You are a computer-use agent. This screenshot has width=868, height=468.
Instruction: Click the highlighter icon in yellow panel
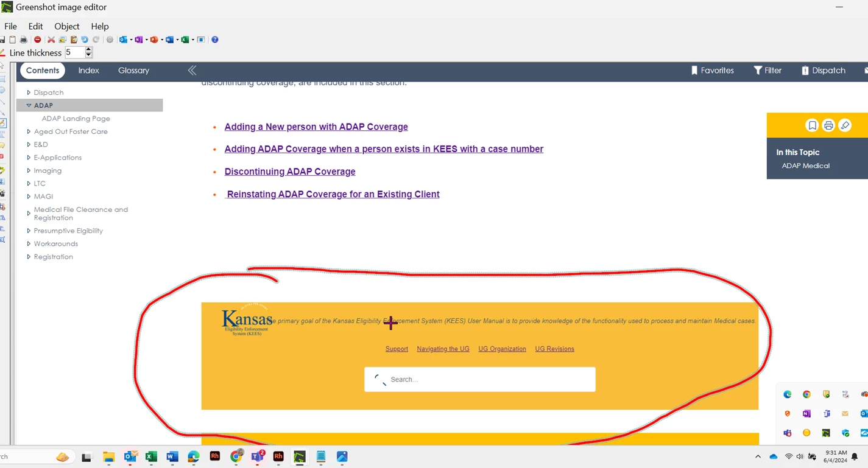pos(845,125)
